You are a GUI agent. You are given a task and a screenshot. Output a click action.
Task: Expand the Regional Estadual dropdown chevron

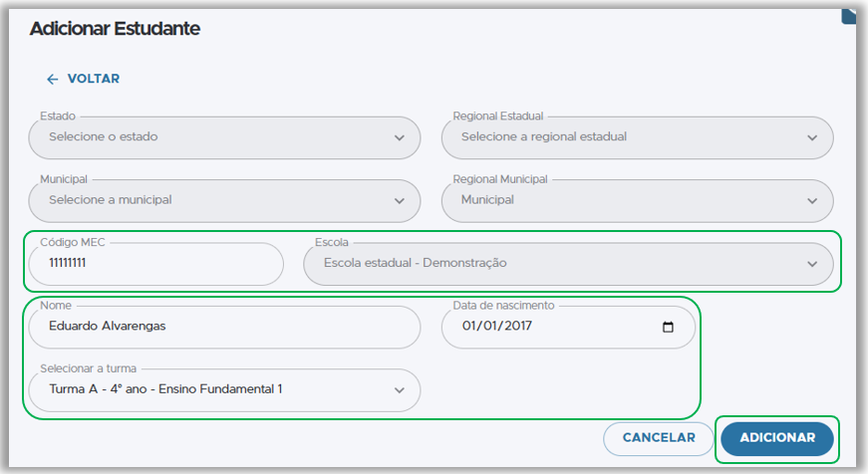click(x=812, y=137)
